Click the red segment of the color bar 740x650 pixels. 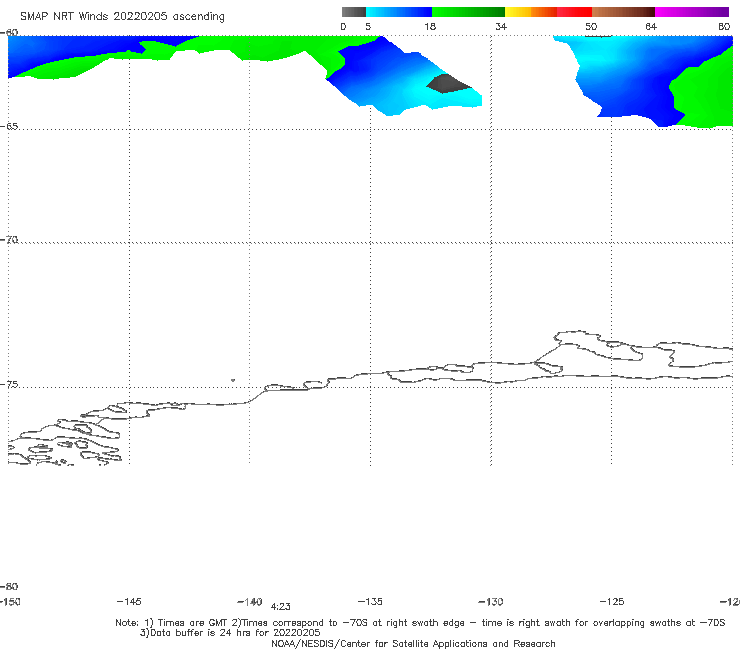click(574, 12)
